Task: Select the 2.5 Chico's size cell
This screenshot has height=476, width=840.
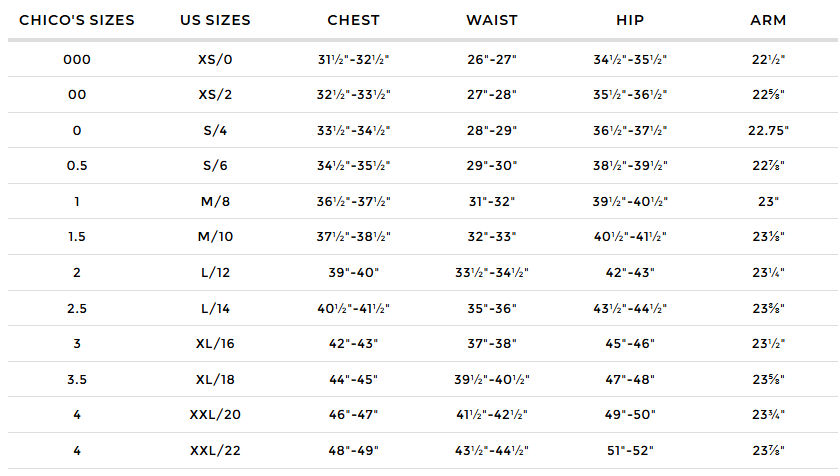Action: (x=77, y=308)
